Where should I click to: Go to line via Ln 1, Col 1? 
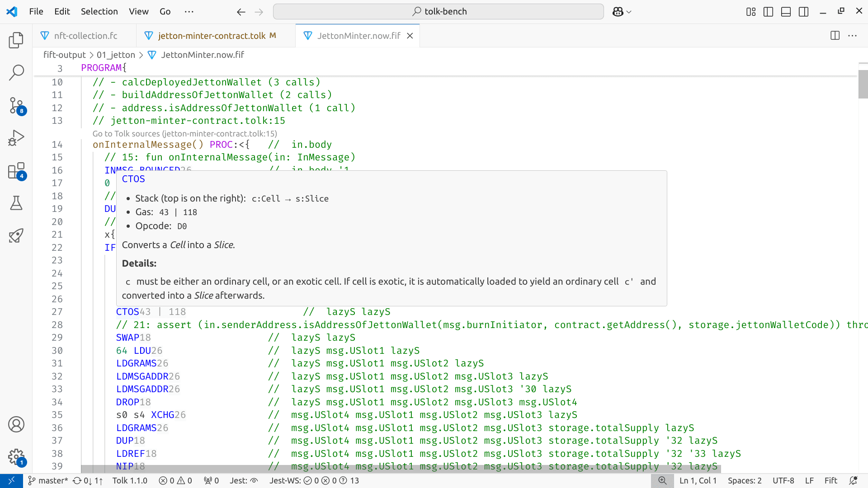[698, 481]
